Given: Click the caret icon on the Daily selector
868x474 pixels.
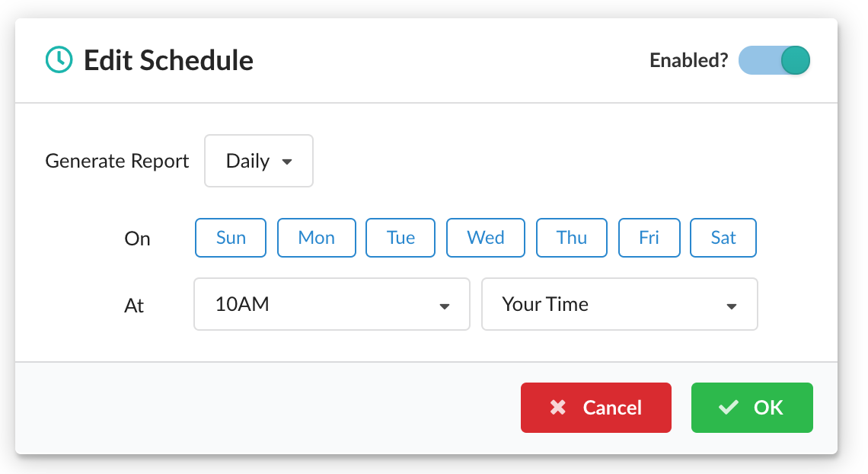Looking at the screenshot, I should click(x=288, y=161).
